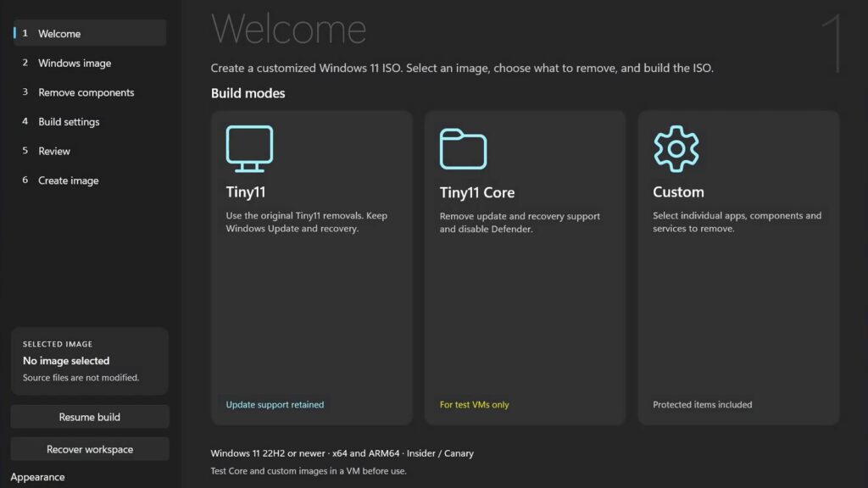Viewport: 868px width, 488px height.
Task: Open the Remove components step
Action: (x=90, y=92)
